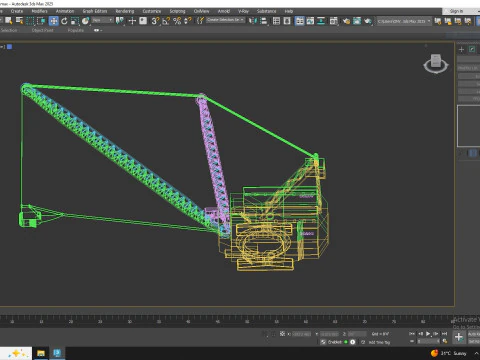Image resolution: width=480 pixels, height=360 pixels.
Task: Open the Arnold menu
Action: 224,11
